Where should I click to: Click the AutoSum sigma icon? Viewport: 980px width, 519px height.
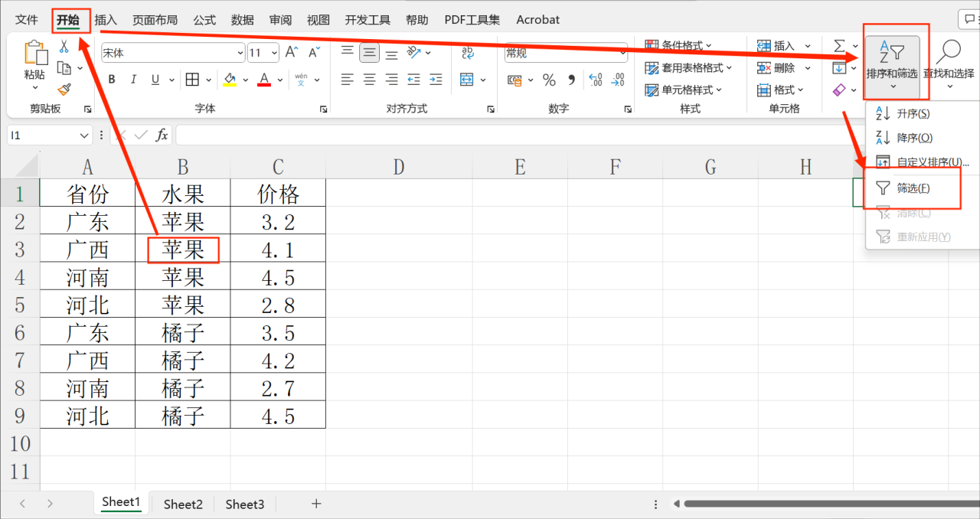click(839, 46)
